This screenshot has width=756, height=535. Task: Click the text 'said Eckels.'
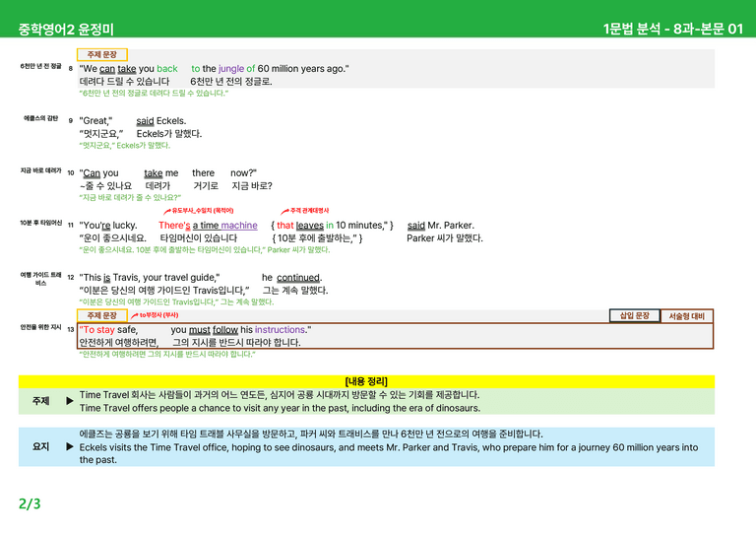[x=161, y=120]
